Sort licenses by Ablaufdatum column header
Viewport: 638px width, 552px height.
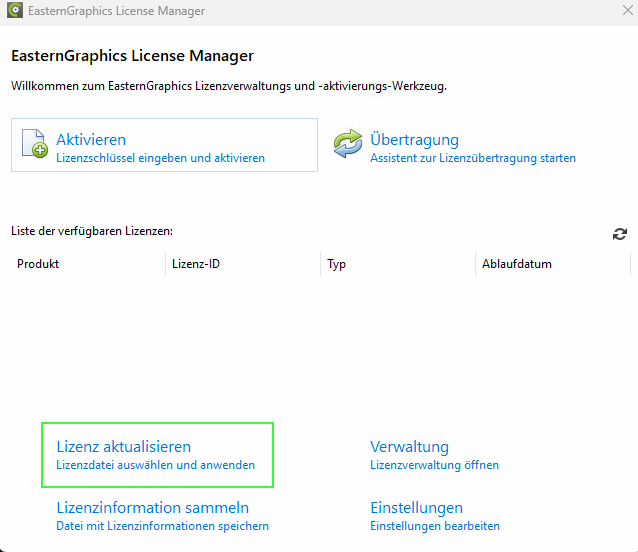click(x=553, y=264)
